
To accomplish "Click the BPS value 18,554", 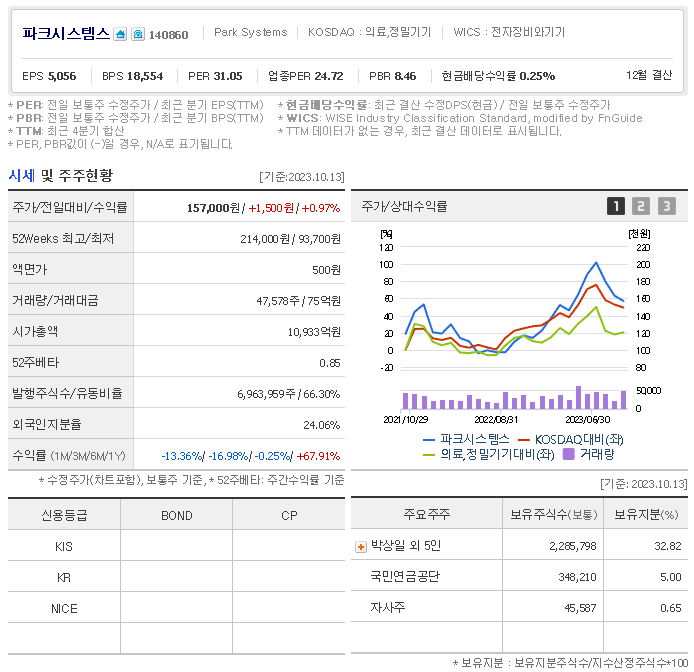I will click(145, 76).
